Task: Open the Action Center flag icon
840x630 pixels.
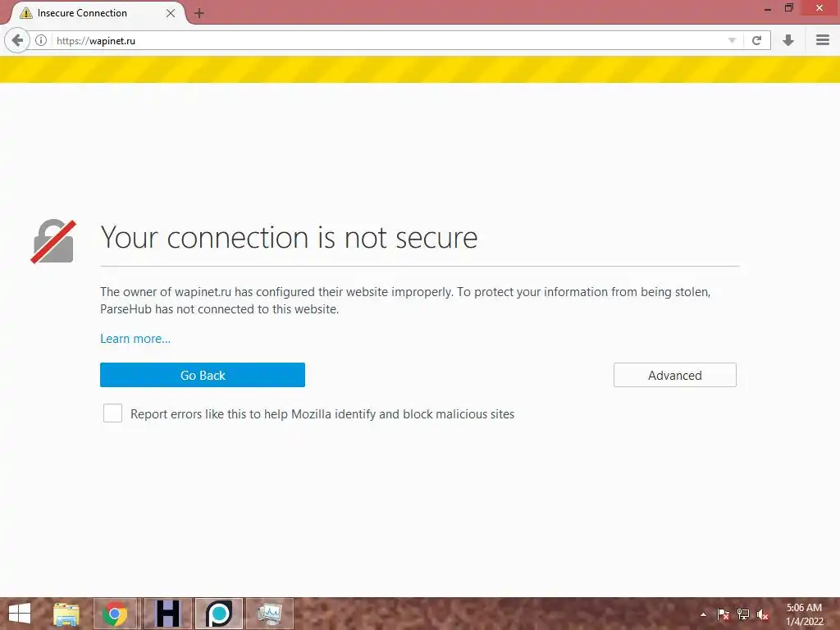Action: (723, 614)
